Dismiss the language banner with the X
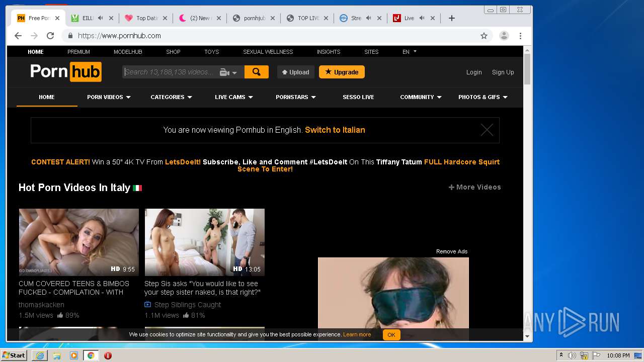Screen dimensions: 644x362 (x=487, y=130)
